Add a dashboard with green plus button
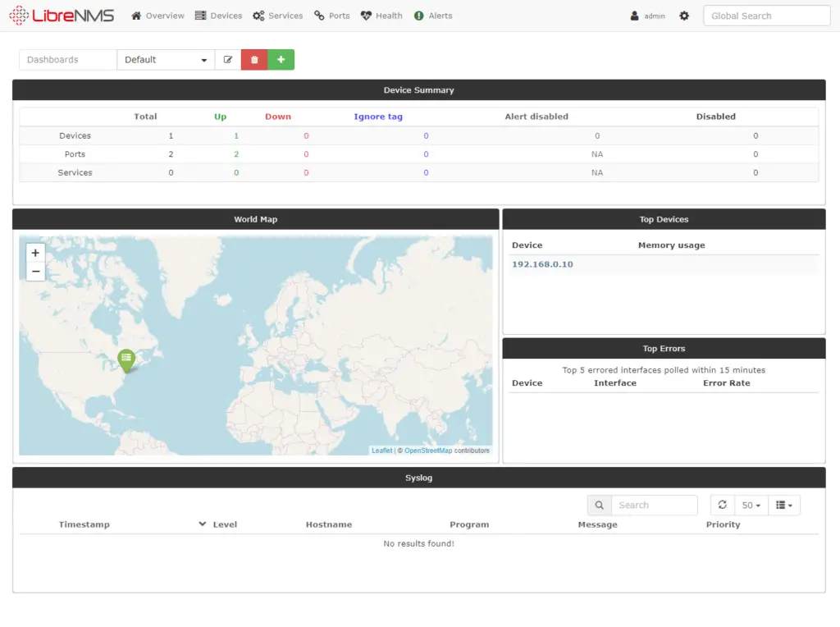Image resolution: width=840 pixels, height=627 pixels. 281,60
